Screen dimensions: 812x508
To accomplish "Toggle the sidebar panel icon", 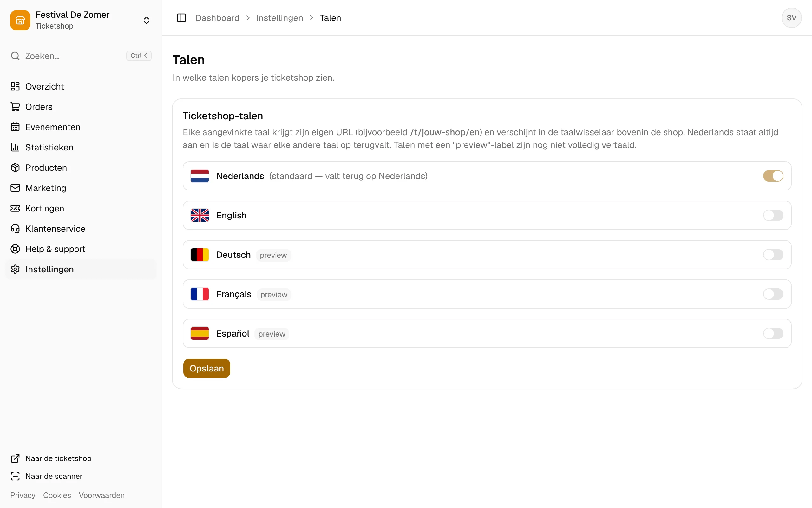I will pyautogui.click(x=181, y=18).
